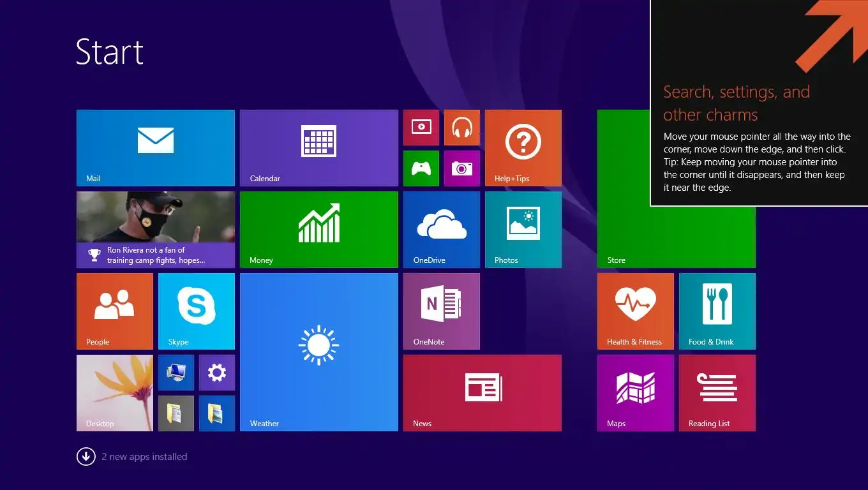Open the Camera small tile
This screenshot has height=490, width=868.
pyautogui.click(x=462, y=168)
